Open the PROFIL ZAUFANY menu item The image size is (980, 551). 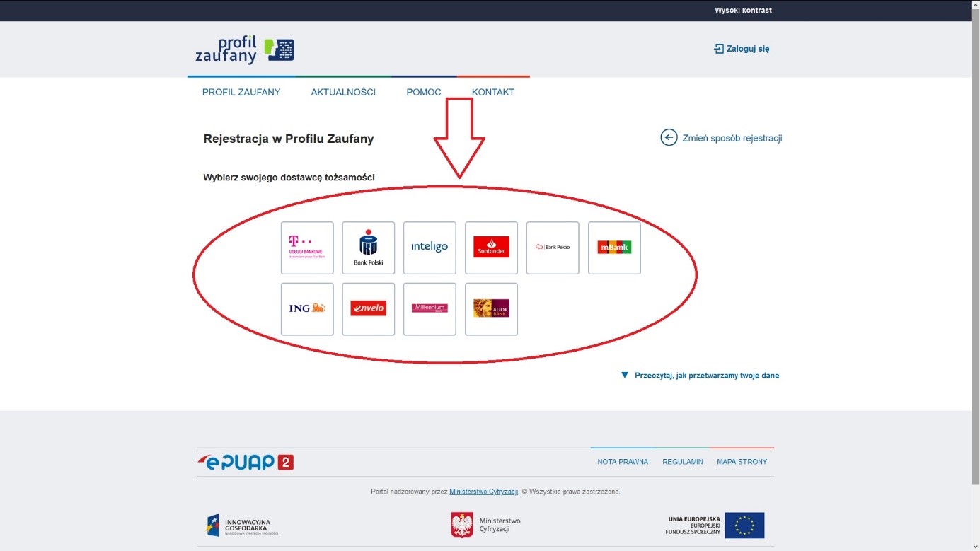(x=241, y=92)
